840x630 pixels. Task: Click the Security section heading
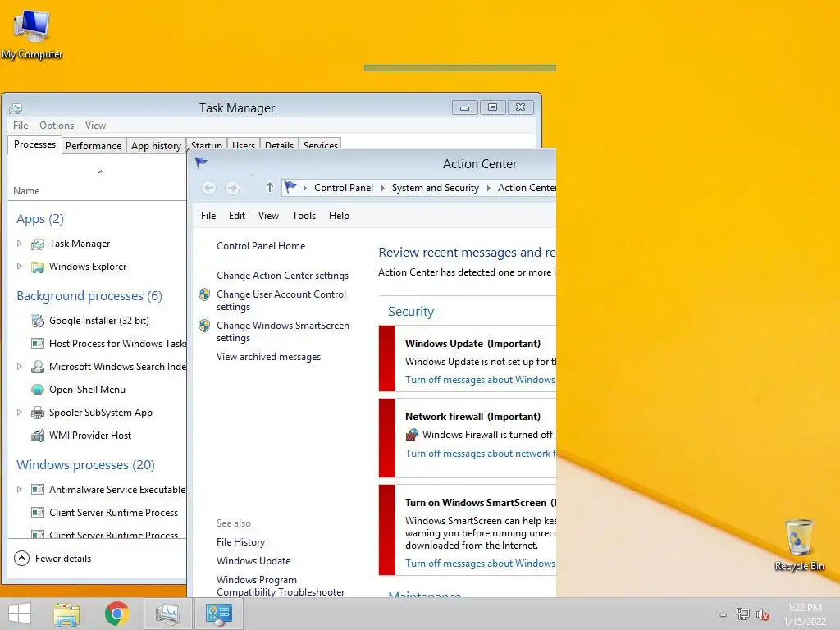411,311
